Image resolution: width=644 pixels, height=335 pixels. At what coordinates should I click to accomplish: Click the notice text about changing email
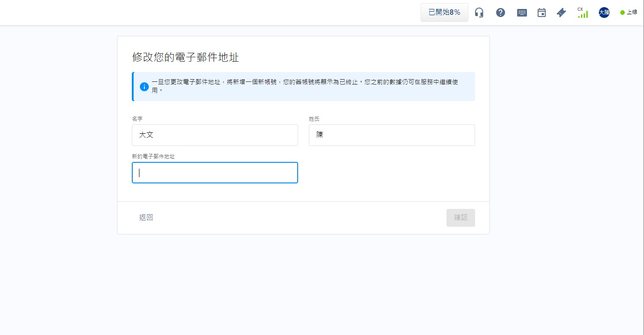pos(305,86)
